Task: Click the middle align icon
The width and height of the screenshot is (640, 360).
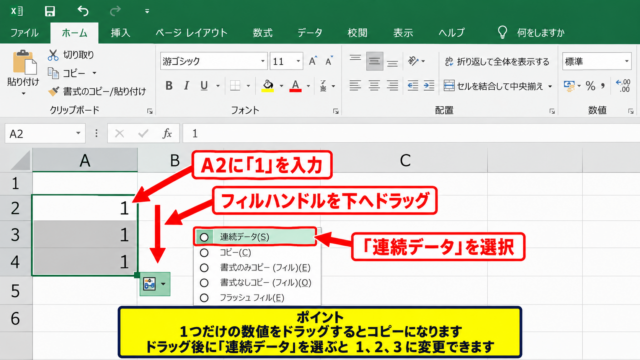Action: pyautogui.click(x=374, y=61)
